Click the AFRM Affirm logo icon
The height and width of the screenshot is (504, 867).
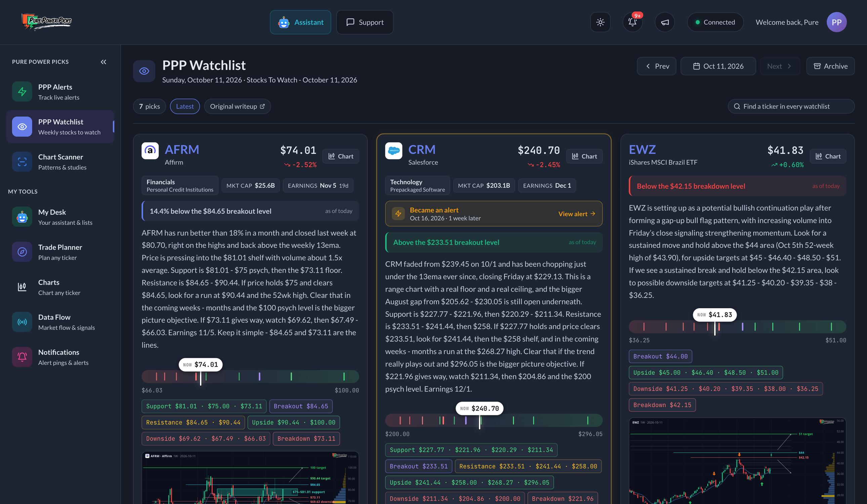click(150, 151)
